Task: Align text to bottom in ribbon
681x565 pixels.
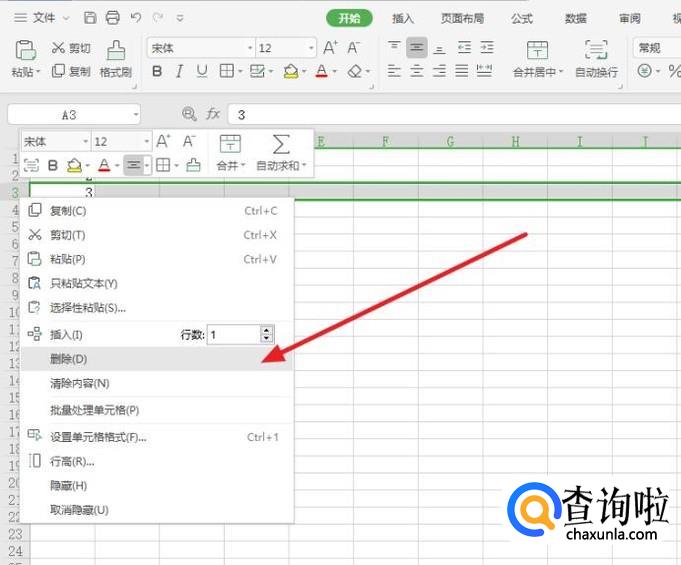Action: pos(440,48)
